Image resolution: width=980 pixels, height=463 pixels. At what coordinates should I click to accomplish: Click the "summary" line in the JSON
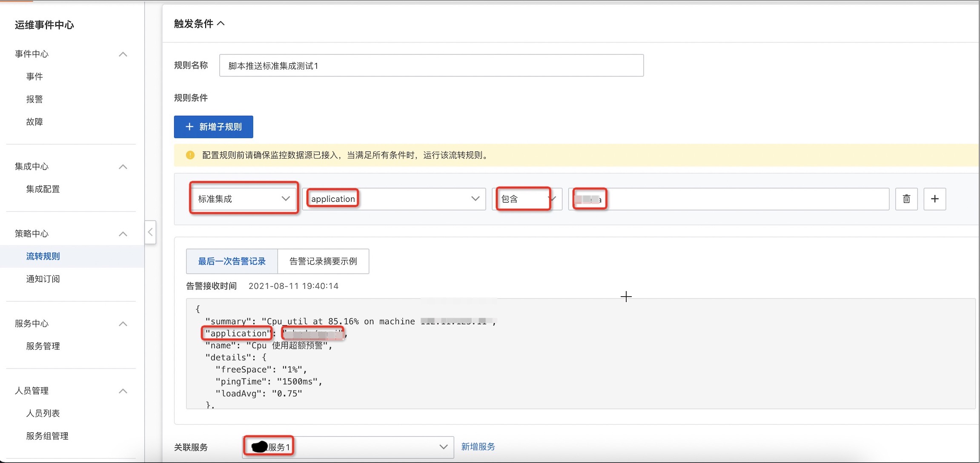[351, 321]
